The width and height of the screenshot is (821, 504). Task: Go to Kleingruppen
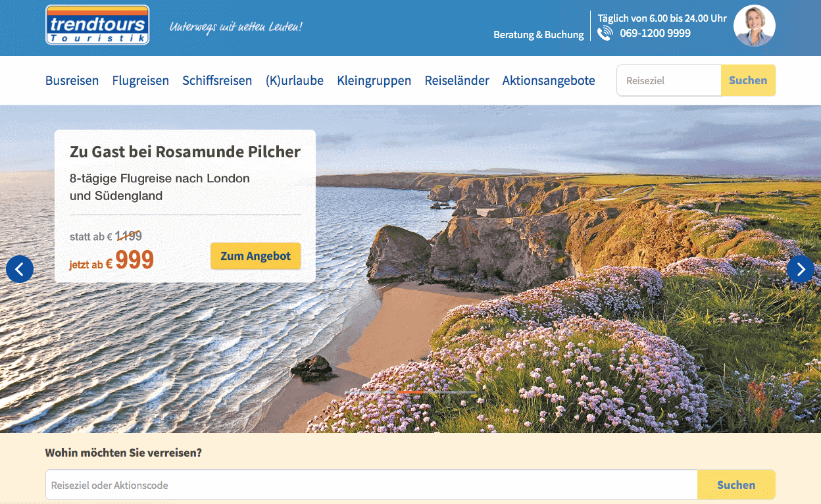point(374,80)
